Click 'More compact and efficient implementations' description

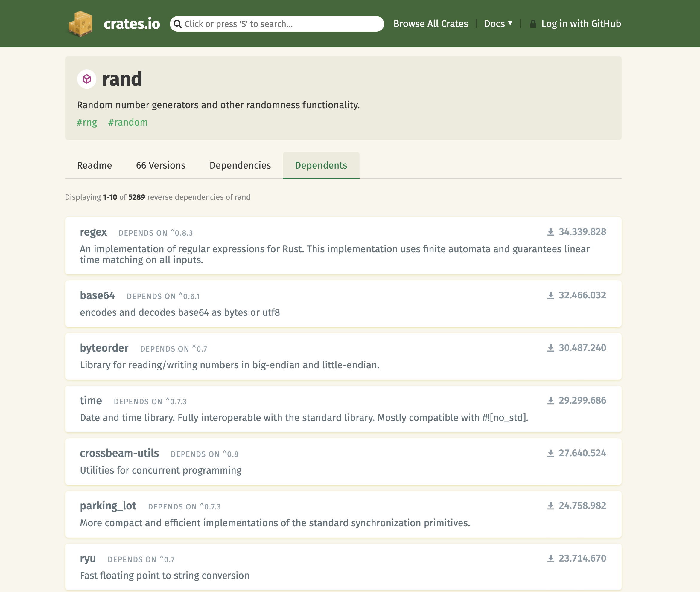[x=275, y=523]
